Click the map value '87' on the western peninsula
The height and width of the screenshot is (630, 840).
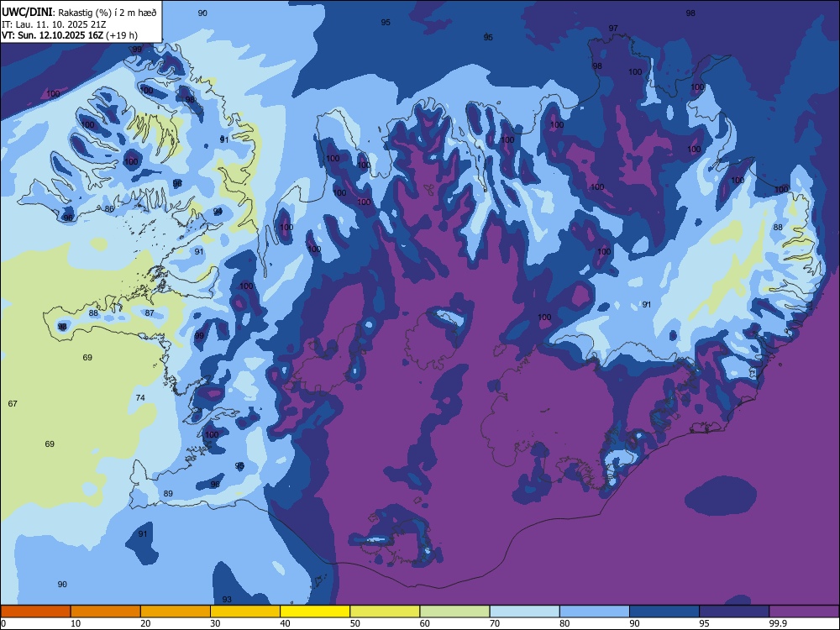pyautogui.click(x=150, y=312)
